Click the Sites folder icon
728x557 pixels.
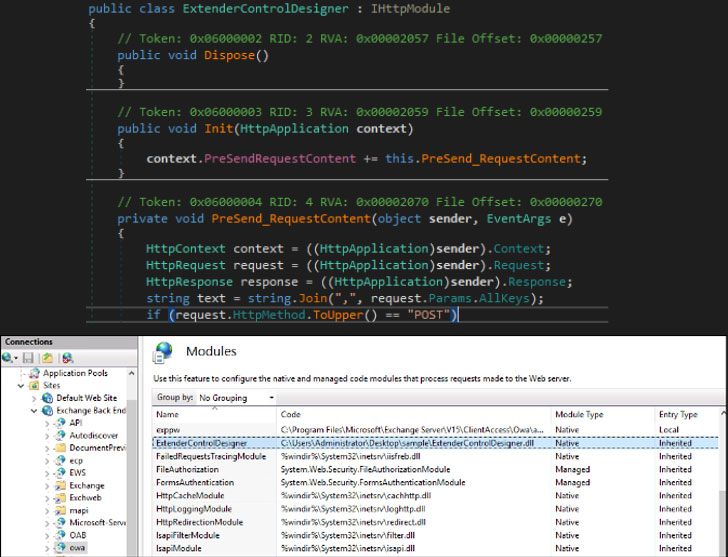(34, 385)
